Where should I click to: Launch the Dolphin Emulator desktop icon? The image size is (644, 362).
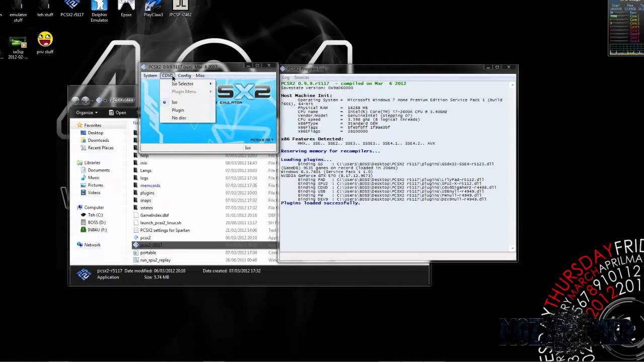coord(99,10)
